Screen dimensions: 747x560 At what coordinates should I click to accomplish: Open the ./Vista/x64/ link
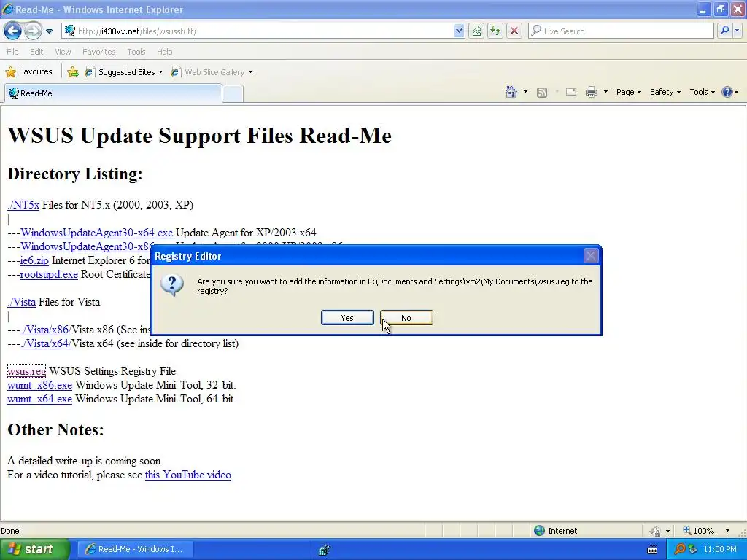click(46, 343)
